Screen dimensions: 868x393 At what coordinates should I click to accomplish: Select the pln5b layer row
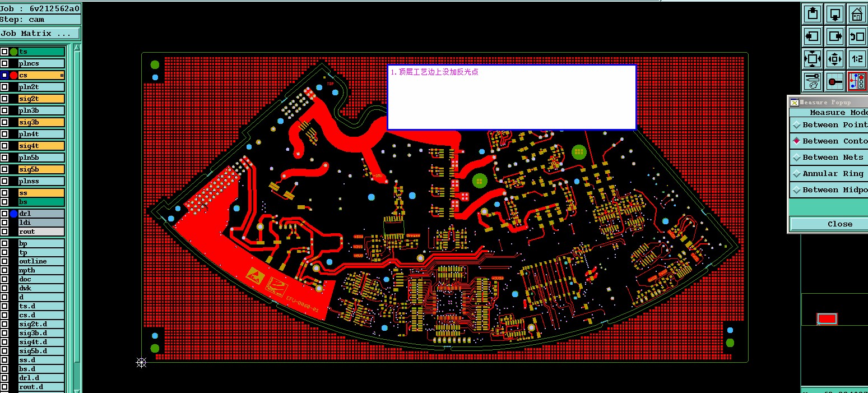41,158
